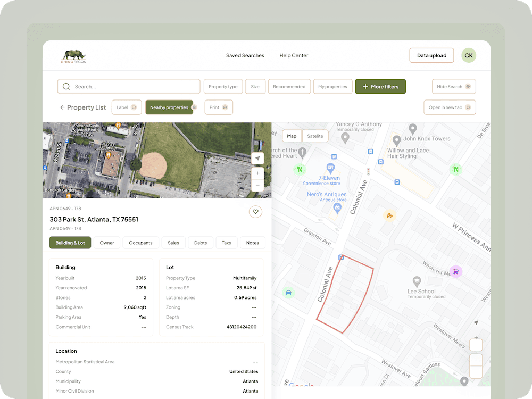Zoom in on the satellite image
Viewport: 532px width, 399px height.
pyautogui.click(x=258, y=173)
